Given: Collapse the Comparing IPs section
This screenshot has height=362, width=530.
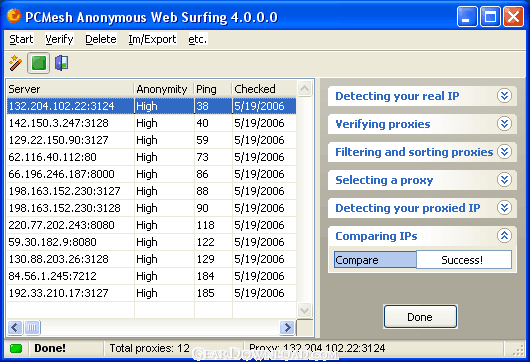Looking at the screenshot, I should [504, 236].
